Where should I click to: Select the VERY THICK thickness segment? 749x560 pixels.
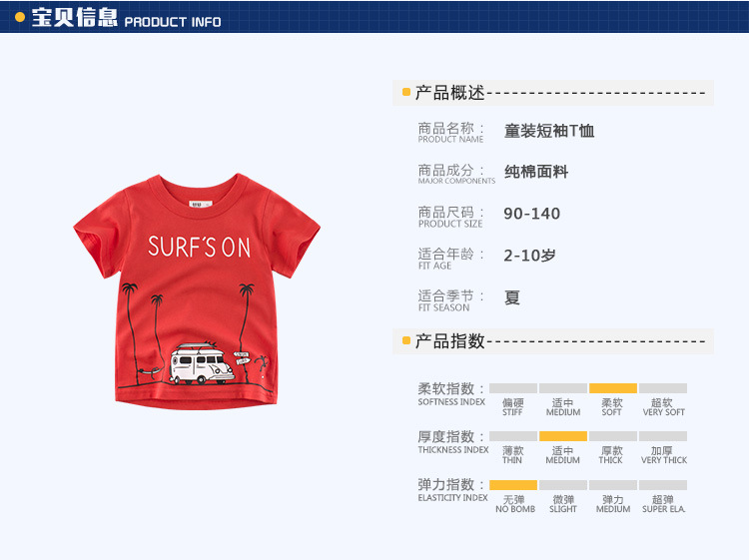coord(663,436)
